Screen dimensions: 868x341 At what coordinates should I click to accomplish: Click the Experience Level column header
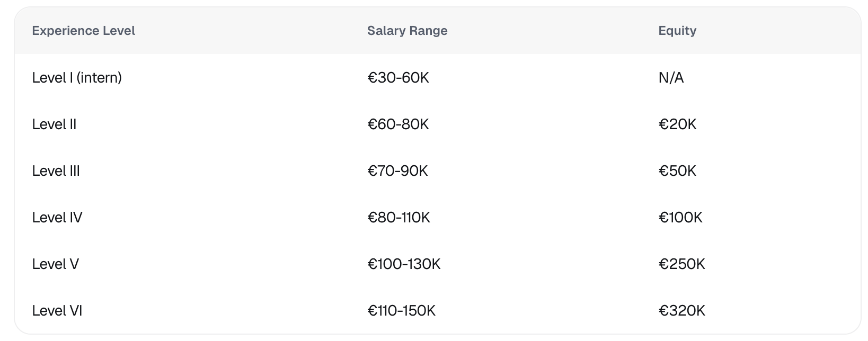click(x=83, y=31)
